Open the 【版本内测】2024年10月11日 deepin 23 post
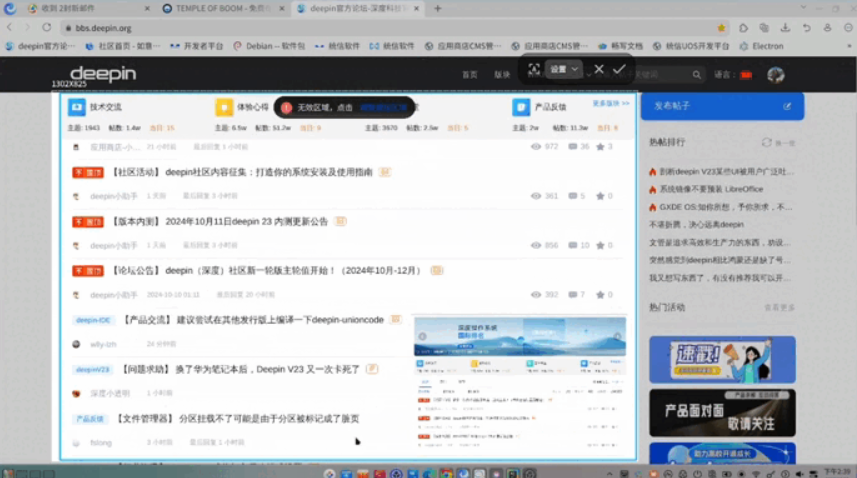Image resolution: width=857 pixels, height=478 pixels. click(219, 221)
